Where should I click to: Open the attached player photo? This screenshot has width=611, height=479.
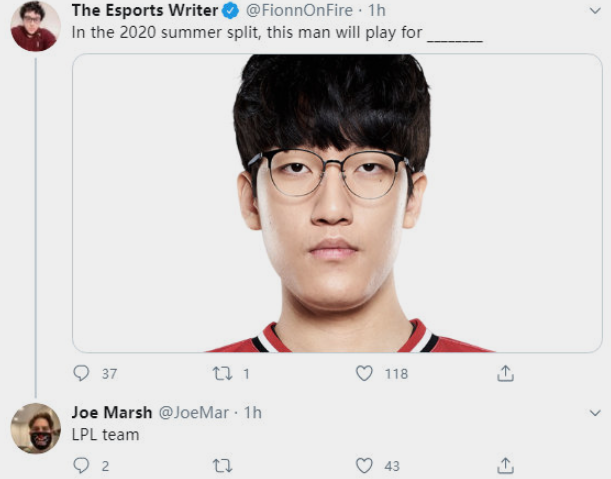point(337,203)
